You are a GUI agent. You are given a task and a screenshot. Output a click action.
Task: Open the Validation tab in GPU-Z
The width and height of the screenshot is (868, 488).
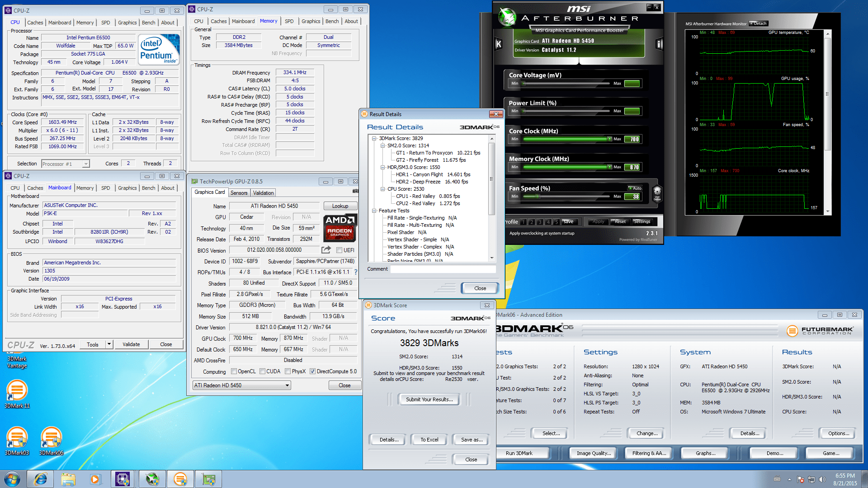pos(263,193)
